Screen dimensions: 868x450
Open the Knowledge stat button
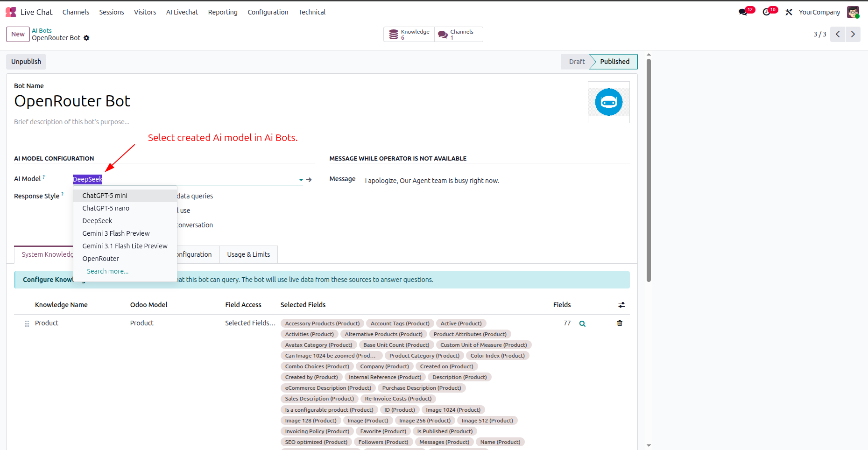(x=409, y=34)
